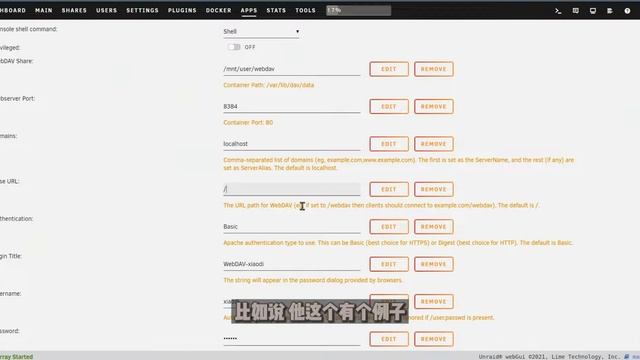Viewport: 640px width, 360px height.
Task: Click the password dialog string description
Action: (313, 280)
